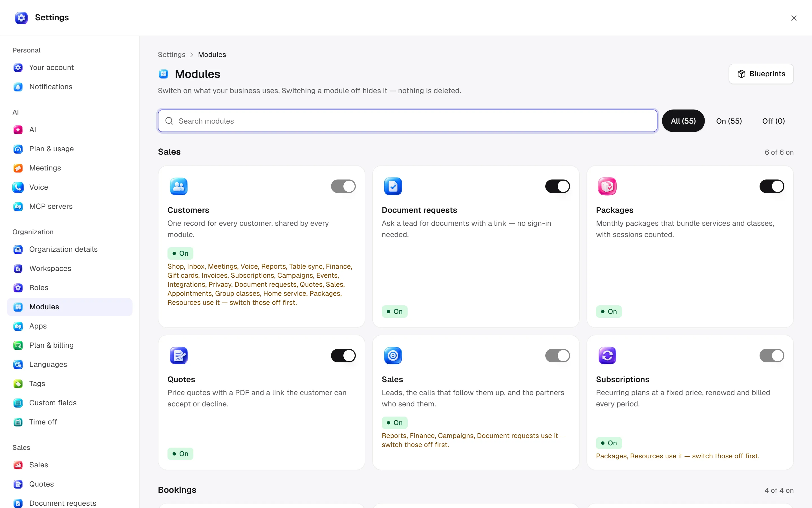Toggle the Sales module card switch
Image resolution: width=812 pixels, height=508 pixels.
tap(557, 356)
